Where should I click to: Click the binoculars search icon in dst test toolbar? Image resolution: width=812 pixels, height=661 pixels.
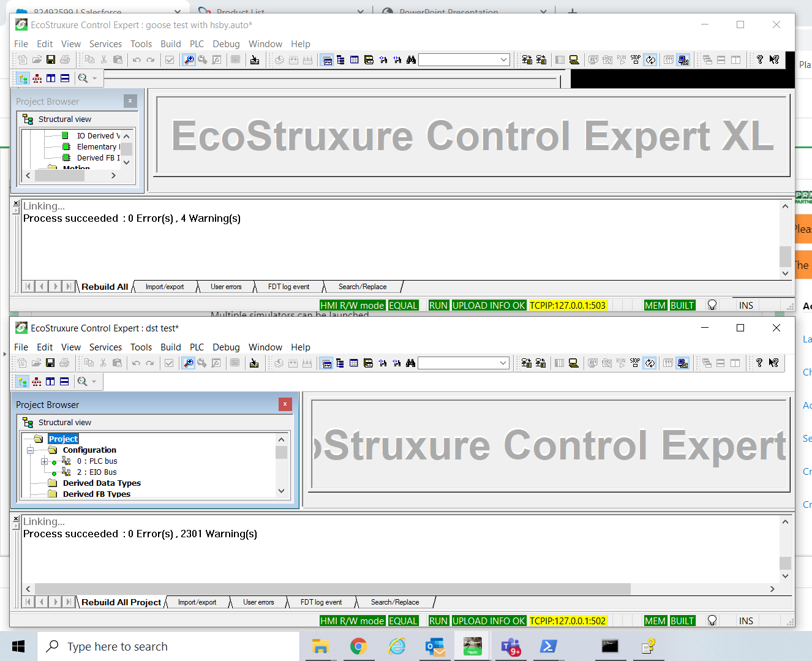410,363
